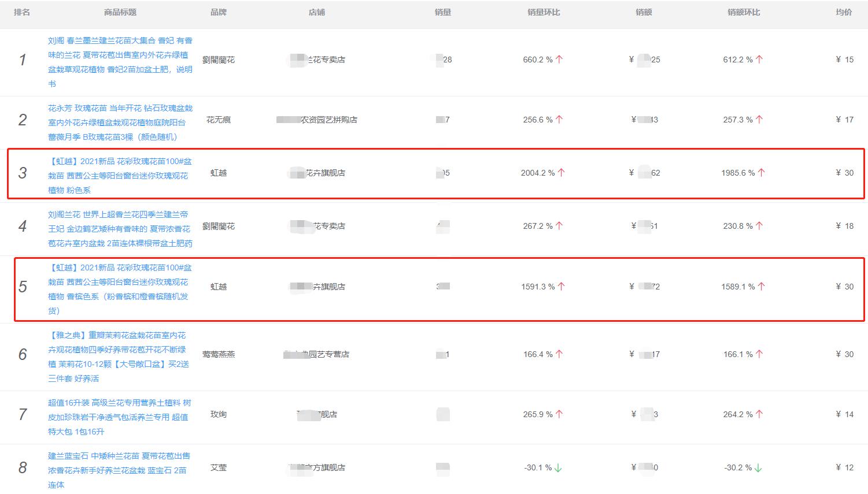Click the 品牌 column header
This screenshot has height=494, width=868.
[219, 12]
